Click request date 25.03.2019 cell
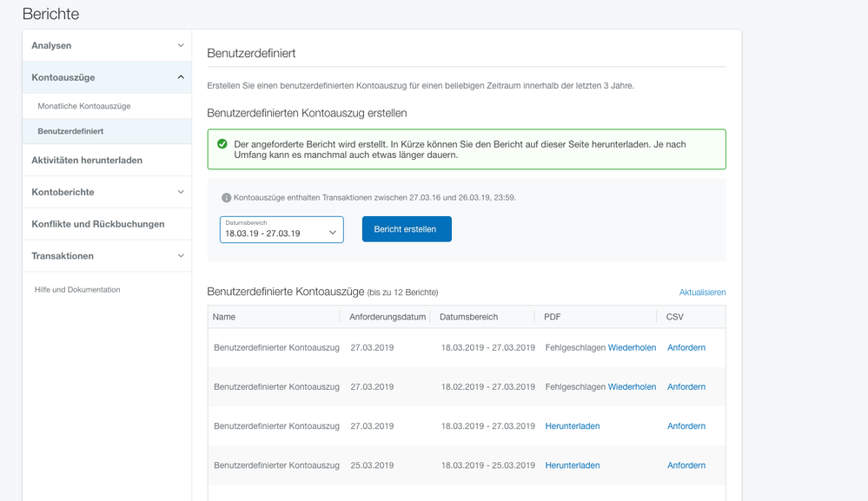 click(x=372, y=465)
